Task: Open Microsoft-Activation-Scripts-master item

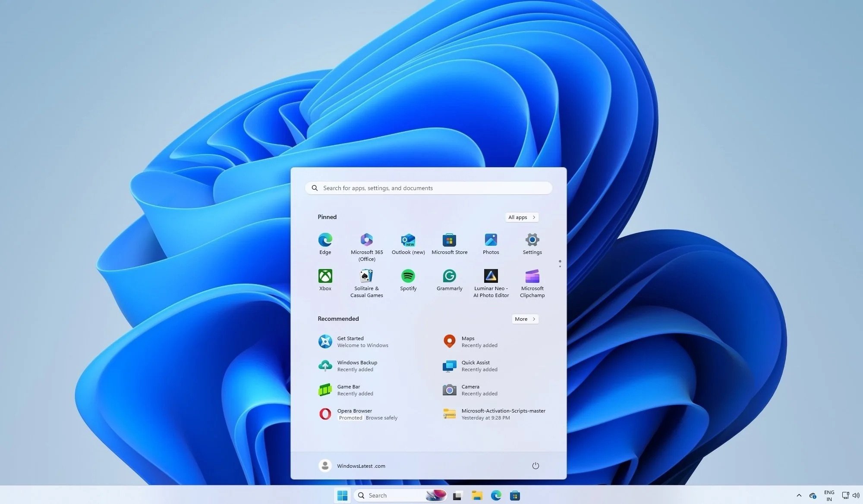Action: click(492, 414)
